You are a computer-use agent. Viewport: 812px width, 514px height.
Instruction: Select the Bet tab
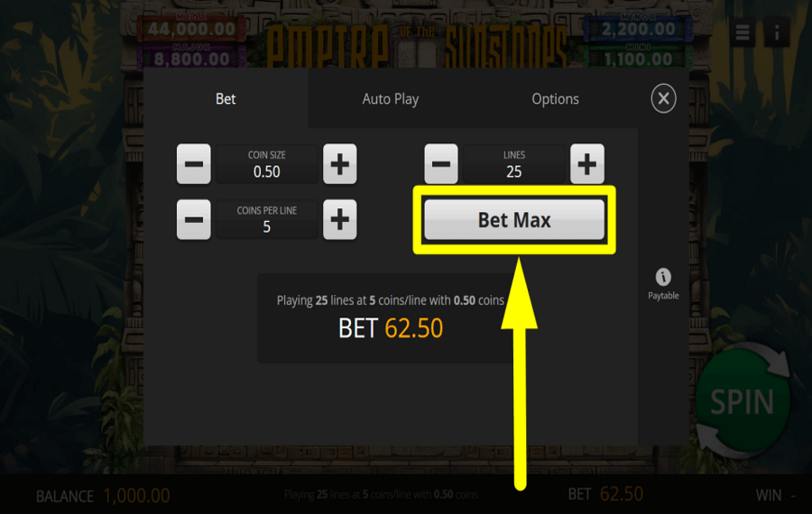[x=226, y=99]
